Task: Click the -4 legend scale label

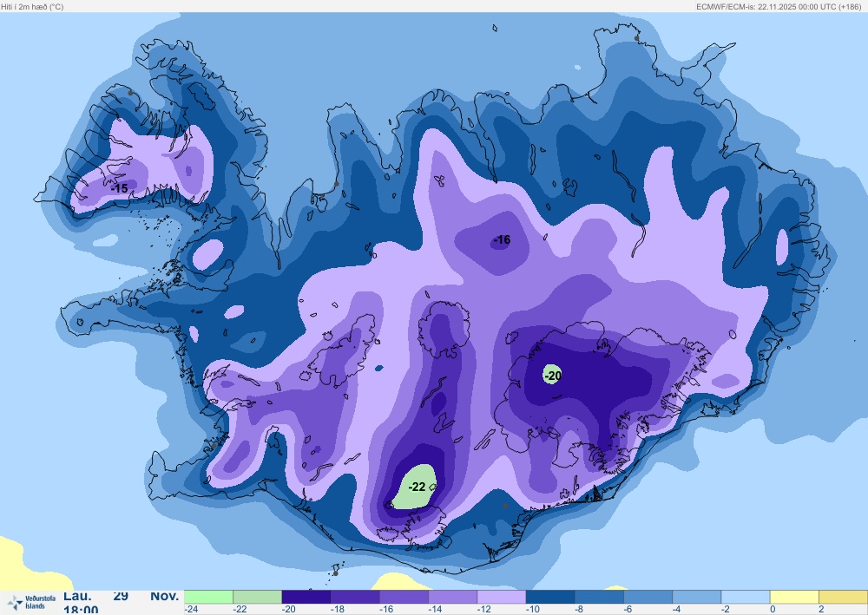Action: pos(677,610)
